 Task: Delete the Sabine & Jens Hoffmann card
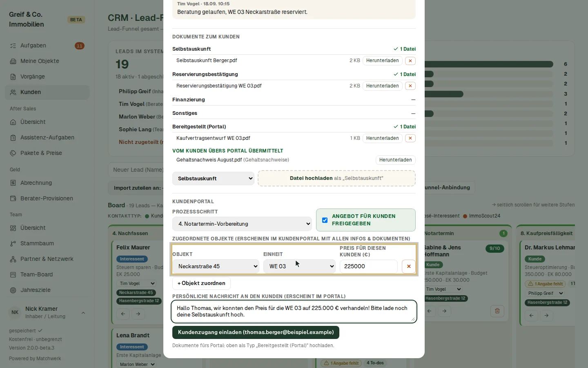497,311
